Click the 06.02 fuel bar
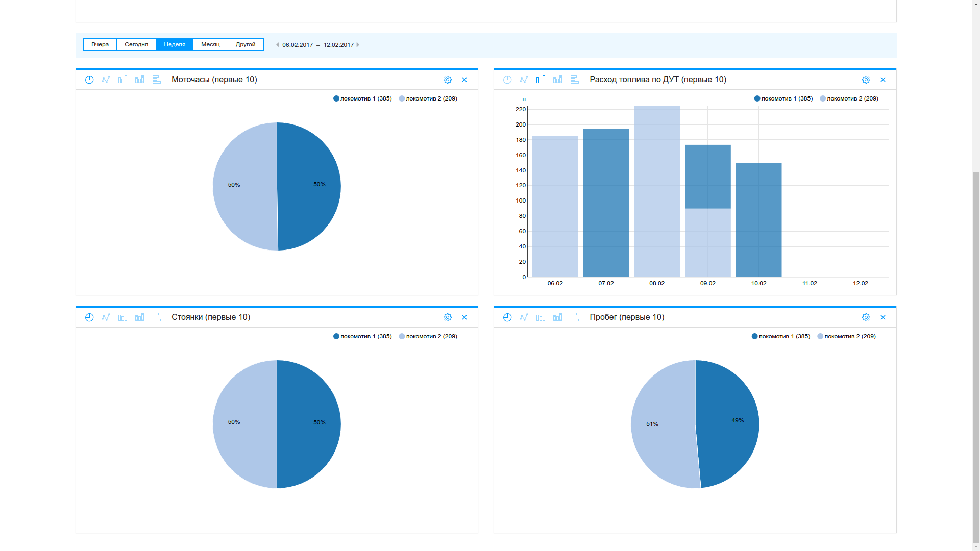 [555, 207]
